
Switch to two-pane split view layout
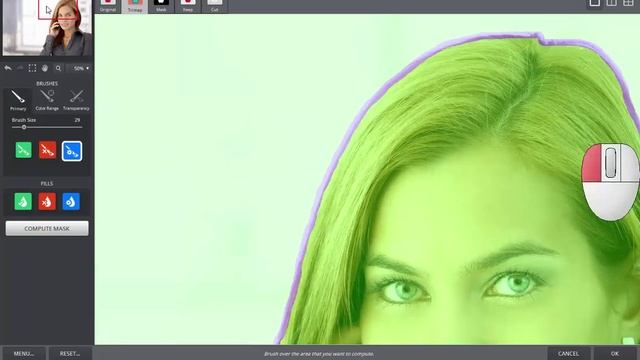611,3
